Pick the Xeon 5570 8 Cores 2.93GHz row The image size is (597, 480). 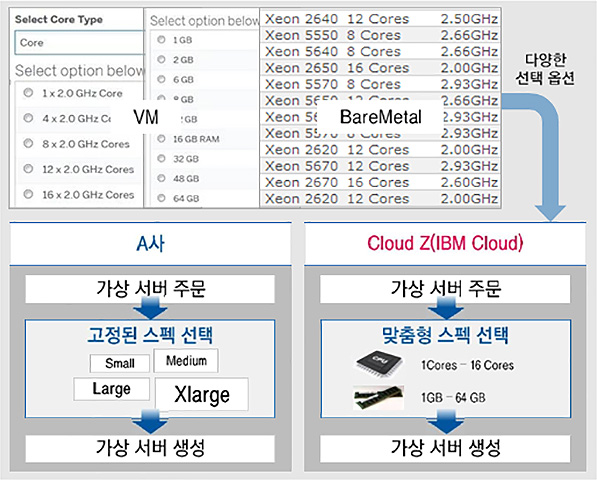pyautogui.click(x=380, y=84)
